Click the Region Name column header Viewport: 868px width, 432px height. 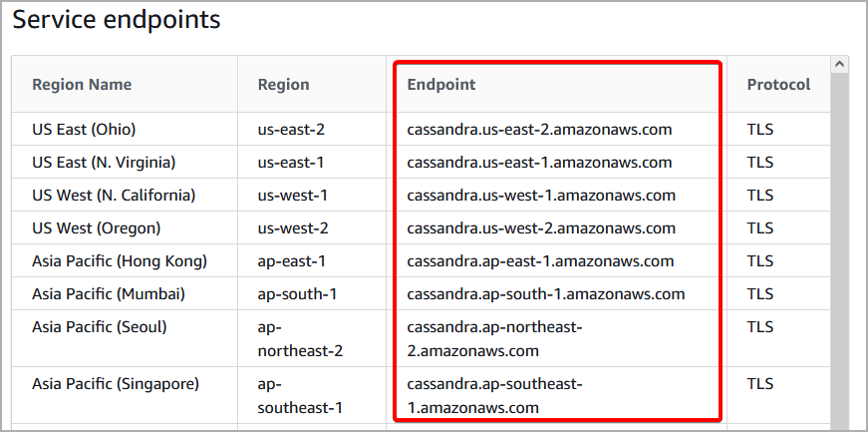pos(82,85)
